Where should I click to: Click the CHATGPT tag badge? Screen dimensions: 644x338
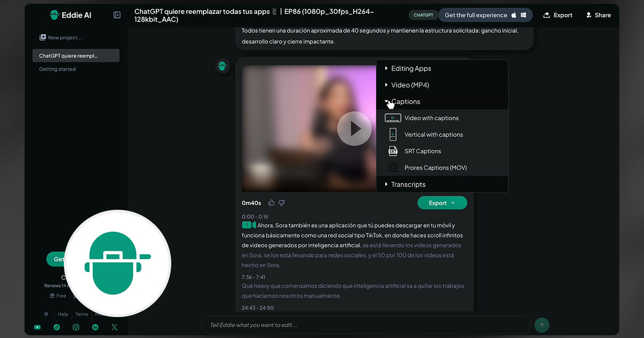[x=423, y=15]
